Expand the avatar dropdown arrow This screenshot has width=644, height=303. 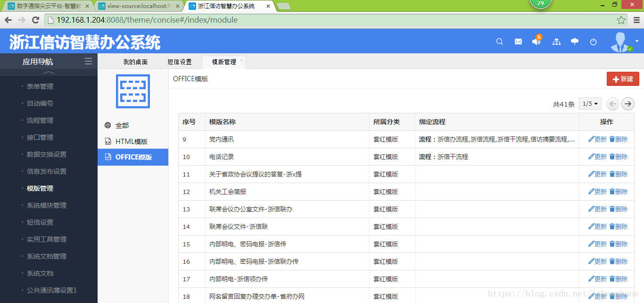click(x=637, y=41)
